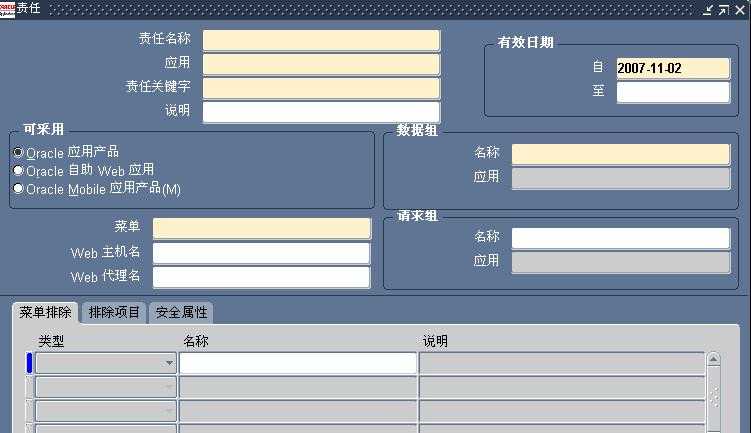Open the 类型 dropdown in third row
This screenshot has height=433, width=751.
(168, 411)
